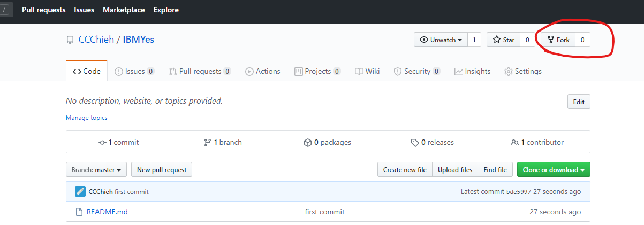644x225 pixels.
Task: Go to Marketplace in top navigation
Action: pos(124,10)
